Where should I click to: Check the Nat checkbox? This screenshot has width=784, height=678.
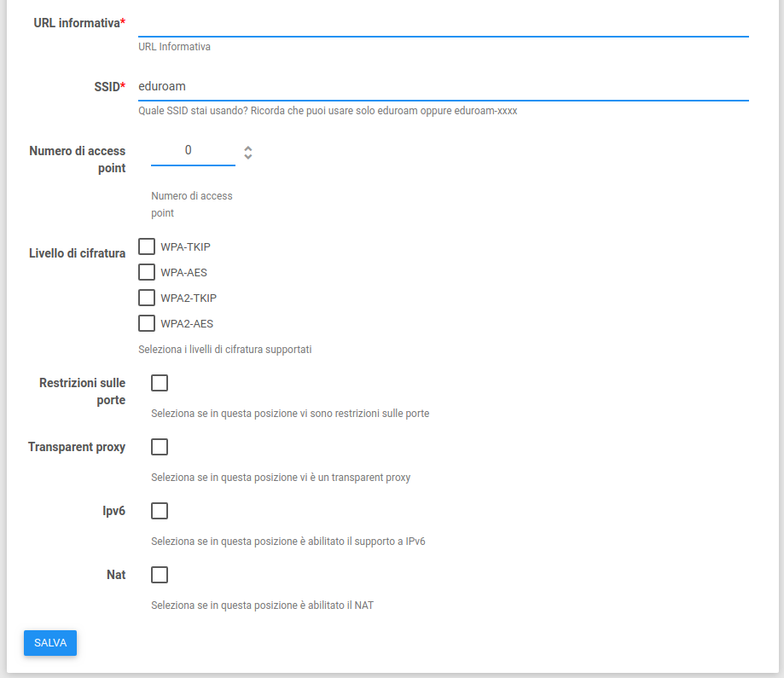click(x=160, y=575)
